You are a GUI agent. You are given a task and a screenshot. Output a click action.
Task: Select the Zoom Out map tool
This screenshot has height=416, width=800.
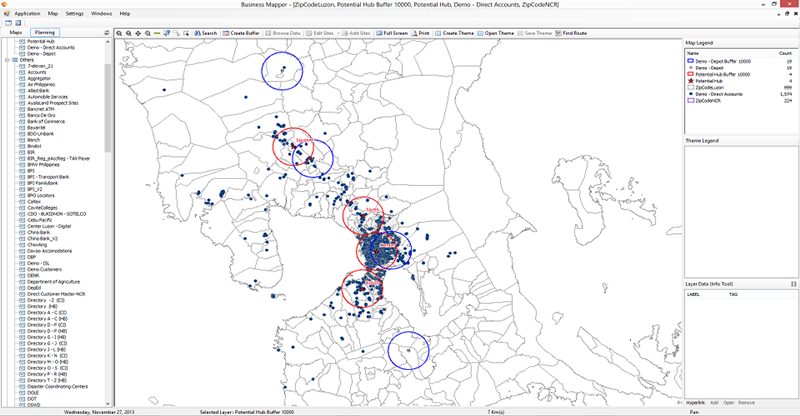129,33
